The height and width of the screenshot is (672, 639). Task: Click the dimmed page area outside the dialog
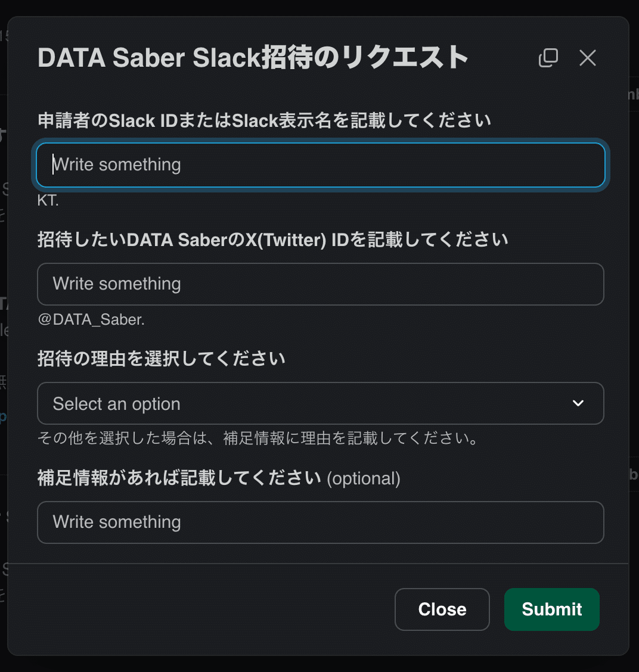(x=319, y=8)
